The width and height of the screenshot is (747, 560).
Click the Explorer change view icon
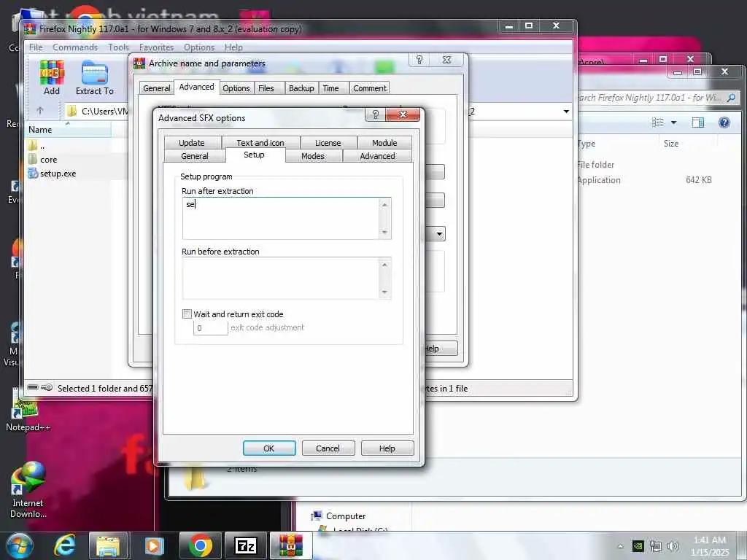(x=658, y=122)
